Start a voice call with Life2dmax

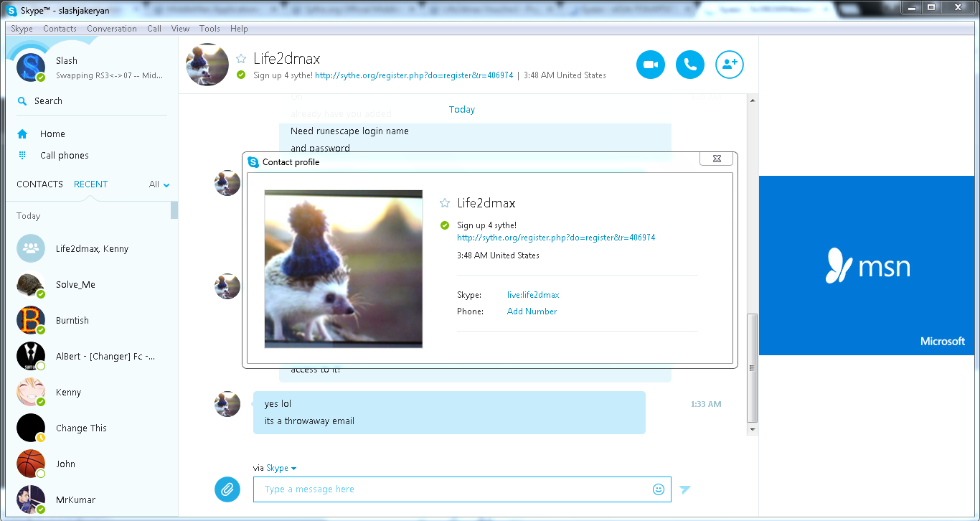tap(690, 65)
